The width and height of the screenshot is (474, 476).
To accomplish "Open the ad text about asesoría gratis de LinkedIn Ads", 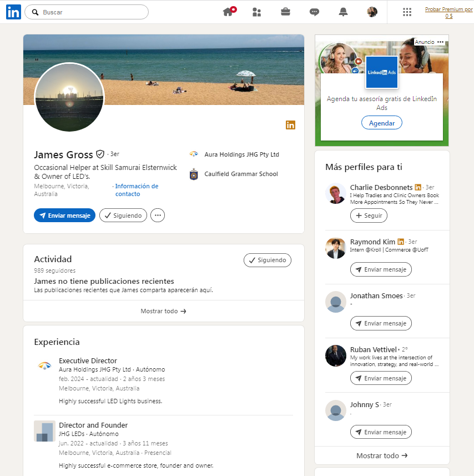I will click(x=381, y=103).
